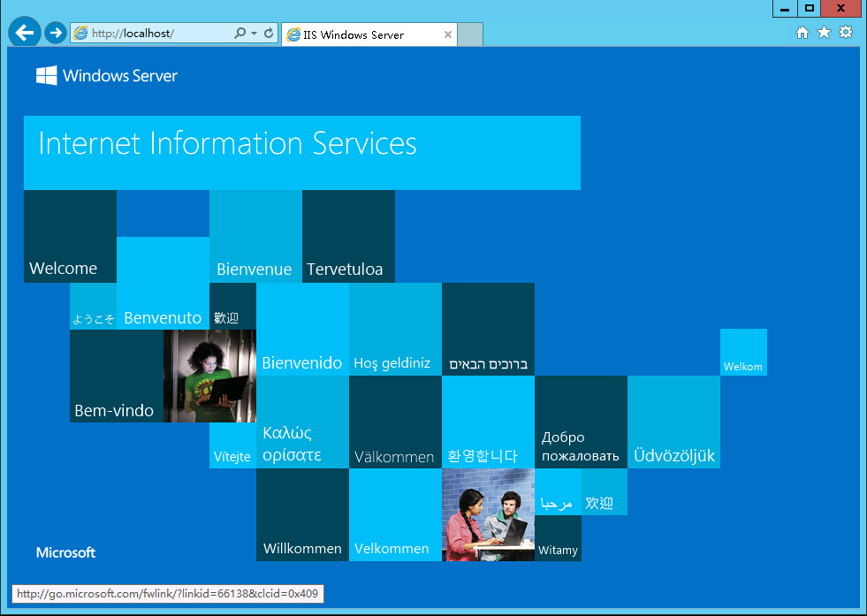This screenshot has height=616, width=867.
Task: Click the Hoş geldiniz tile
Action: click(x=395, y=330)
